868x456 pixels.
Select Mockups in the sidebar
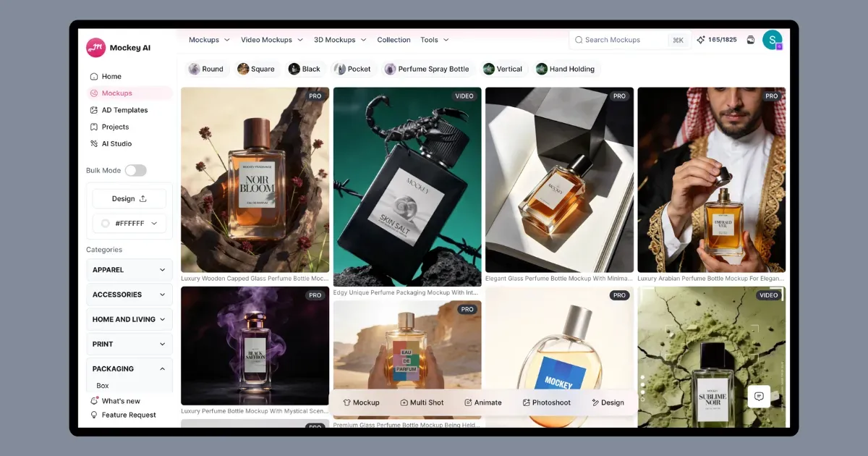pyautogui.click(x=129, y=93)
